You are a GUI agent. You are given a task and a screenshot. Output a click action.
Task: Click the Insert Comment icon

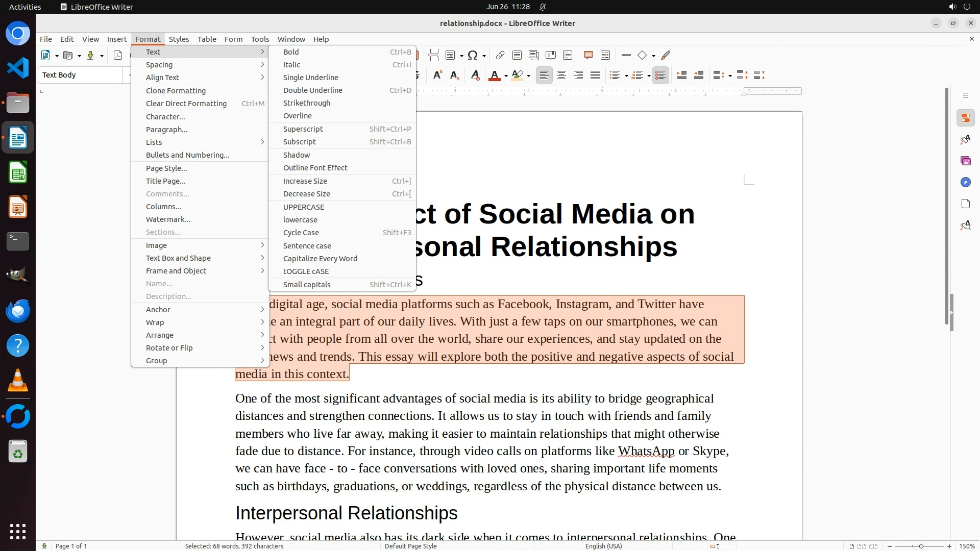pyautogui.click(x=588, y=56)
